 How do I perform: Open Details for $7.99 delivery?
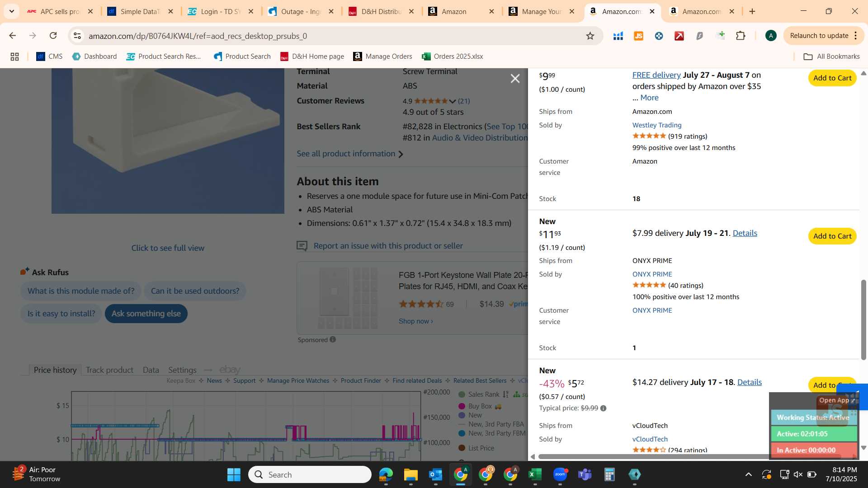tap(745, 233)
